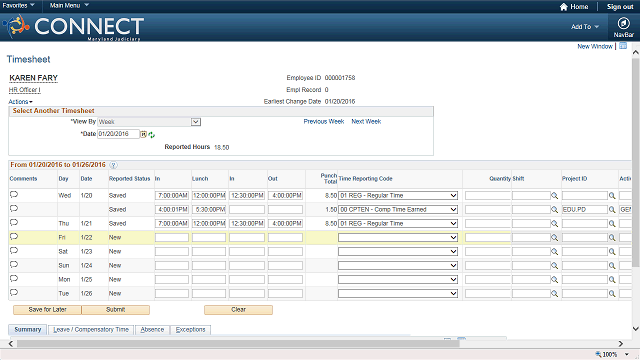Add a comment for Thu 1/21
This screenshot has height=360, width=640.
click(14, 223)
